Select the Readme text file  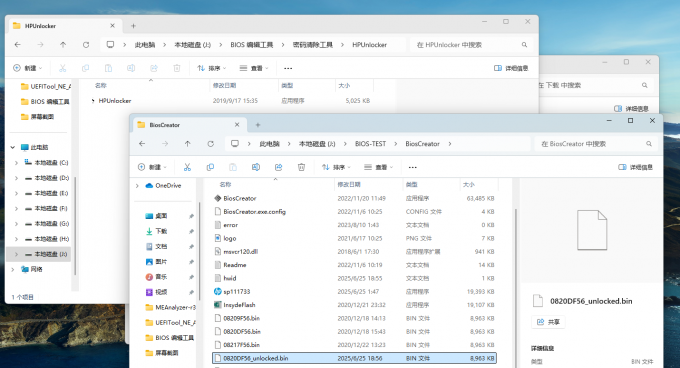pos(235,265)
